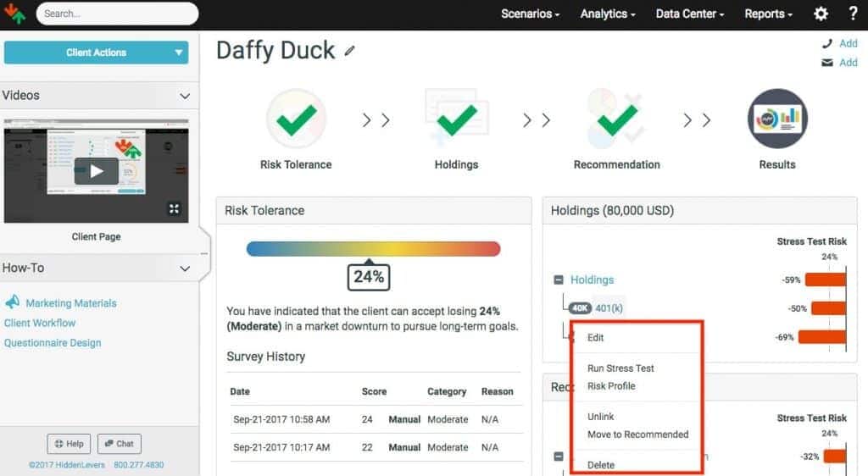This screenshot has width=868, height=476.
Task: Open the Scenarios menu
Action: pos(531,14)
